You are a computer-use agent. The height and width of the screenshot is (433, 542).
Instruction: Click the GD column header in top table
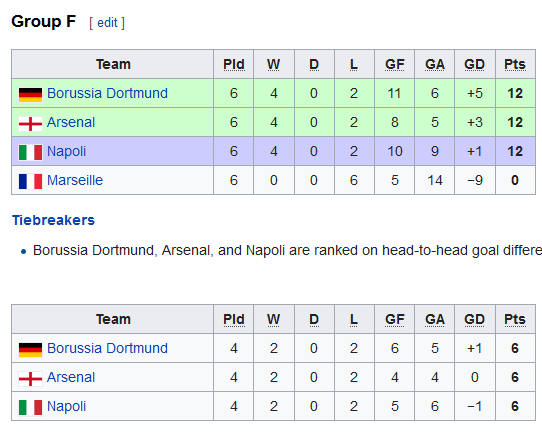[x=475, y=65]
